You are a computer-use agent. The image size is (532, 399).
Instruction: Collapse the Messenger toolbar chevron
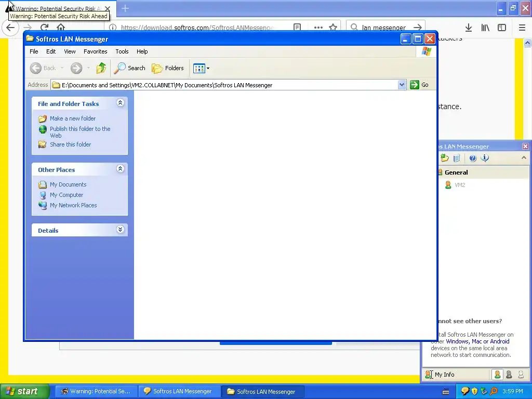point(524,158)
